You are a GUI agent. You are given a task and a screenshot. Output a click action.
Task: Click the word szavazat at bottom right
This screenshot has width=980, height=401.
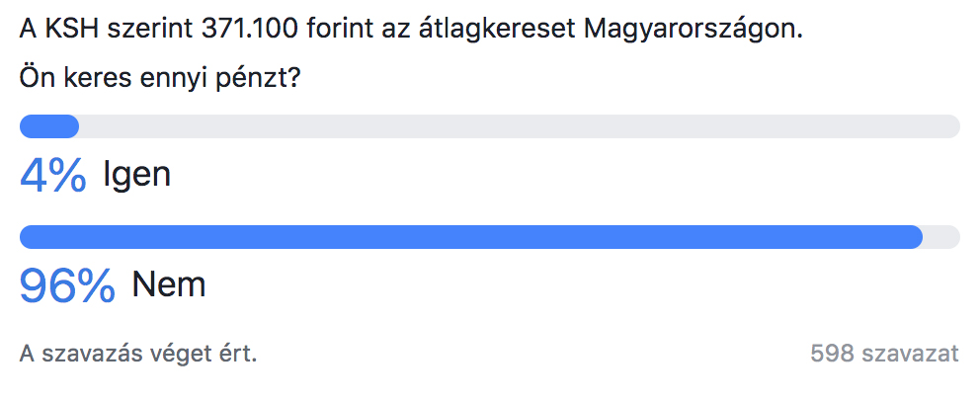(910, 354)
